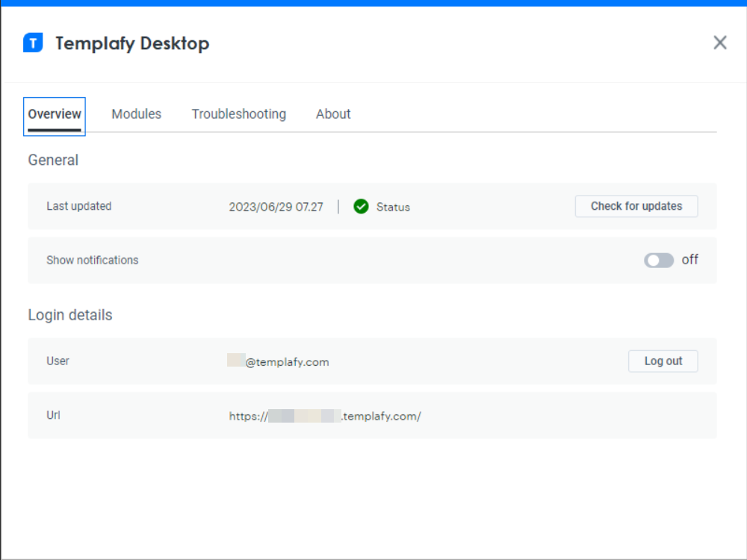Click the Status label text
The height and width of the screenshot is (560, 747).
[393, 207]
